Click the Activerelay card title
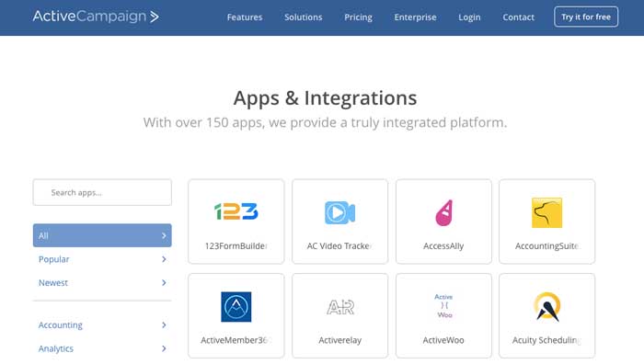 (x=340, y=341)
